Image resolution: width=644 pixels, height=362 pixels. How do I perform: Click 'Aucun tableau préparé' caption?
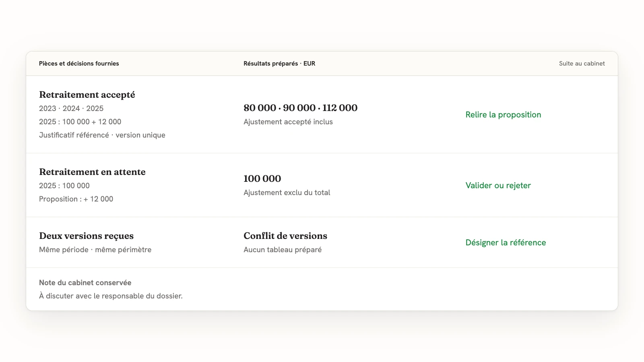point(283,250)
